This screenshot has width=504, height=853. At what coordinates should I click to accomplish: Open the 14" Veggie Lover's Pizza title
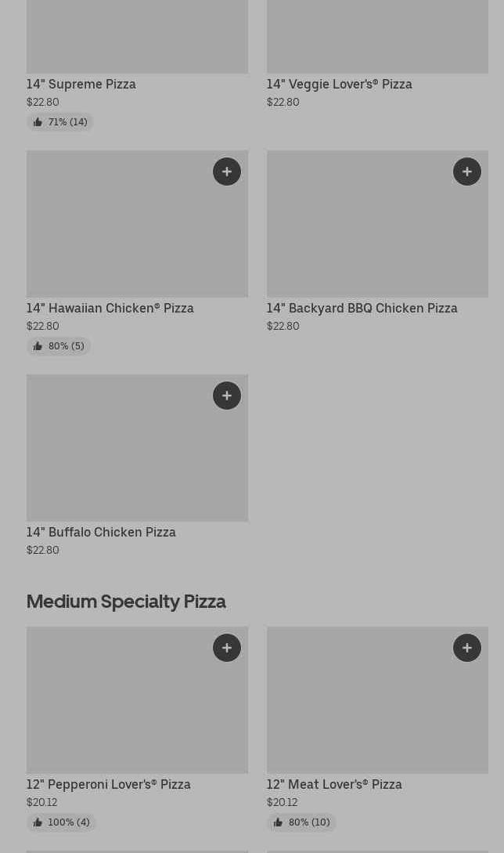pyautogui.click(x=339, y=84)
